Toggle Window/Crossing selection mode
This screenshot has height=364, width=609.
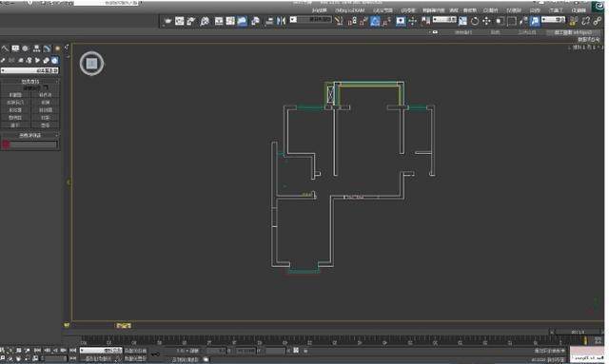pyautogui.click(x=500, y=21)
